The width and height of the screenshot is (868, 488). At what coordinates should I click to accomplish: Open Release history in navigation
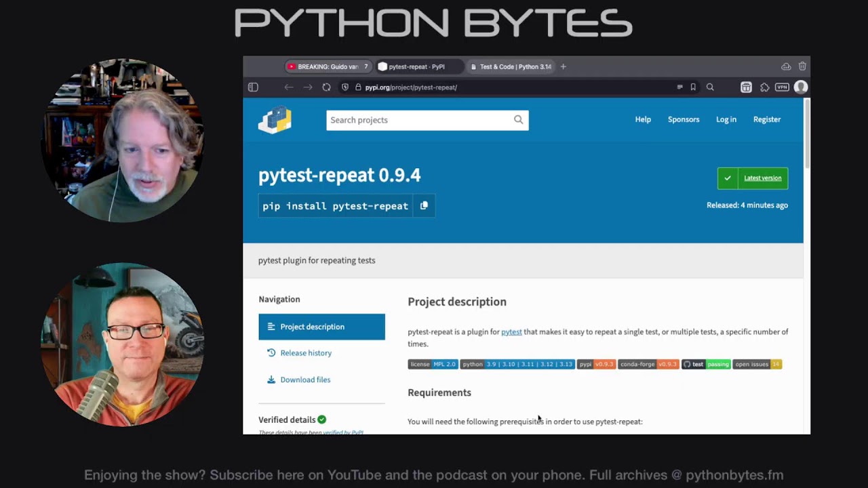point(306,353)
